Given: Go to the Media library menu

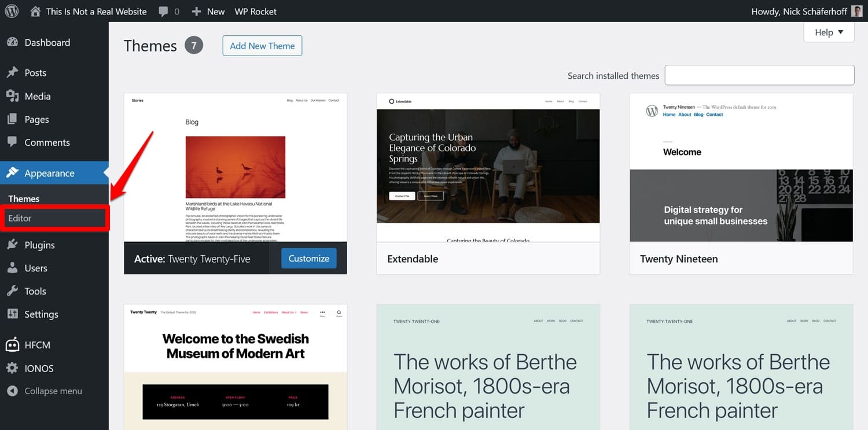Looking at the screenshot, I should tap(38, 96).
